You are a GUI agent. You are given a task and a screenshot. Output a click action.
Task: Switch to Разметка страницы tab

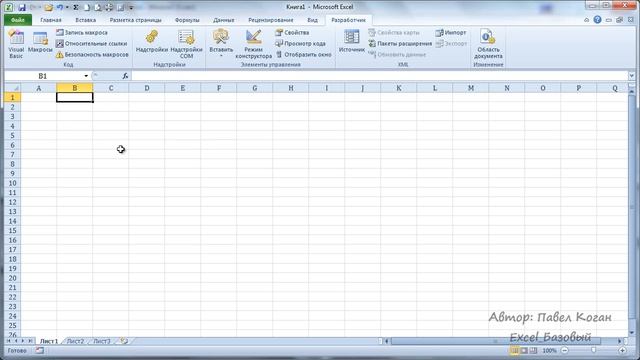pyautogui.click(x=136, y=20)
